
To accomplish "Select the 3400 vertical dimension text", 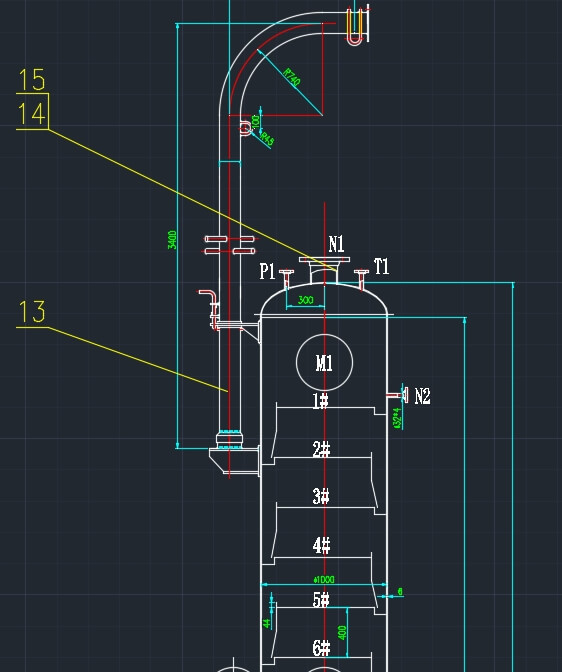I will (172, 240).
